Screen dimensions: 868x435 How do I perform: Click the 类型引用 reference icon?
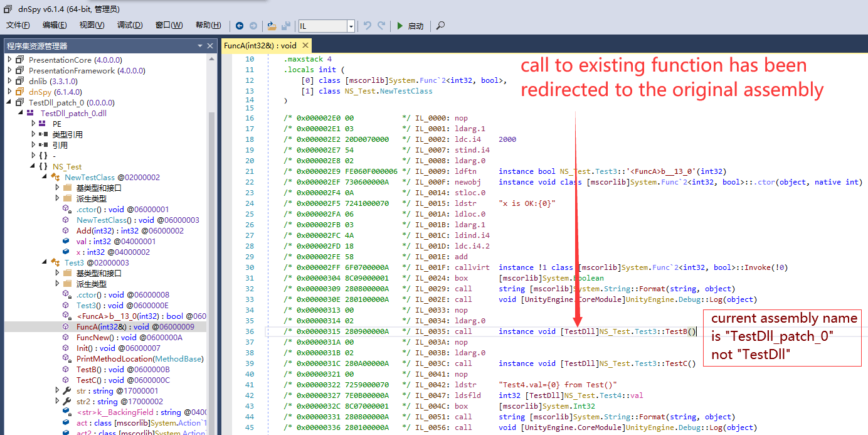(x=43, y=134)
